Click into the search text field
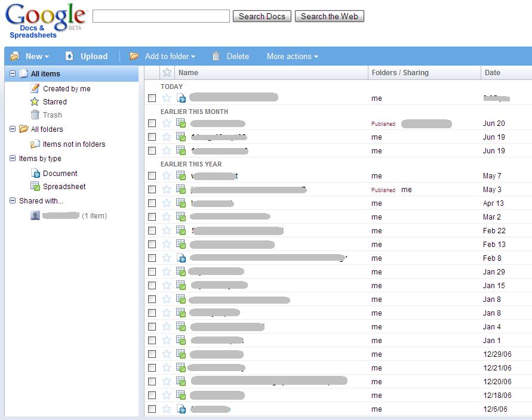Viewport: 532px width, 420px height. tap(161, 16)
